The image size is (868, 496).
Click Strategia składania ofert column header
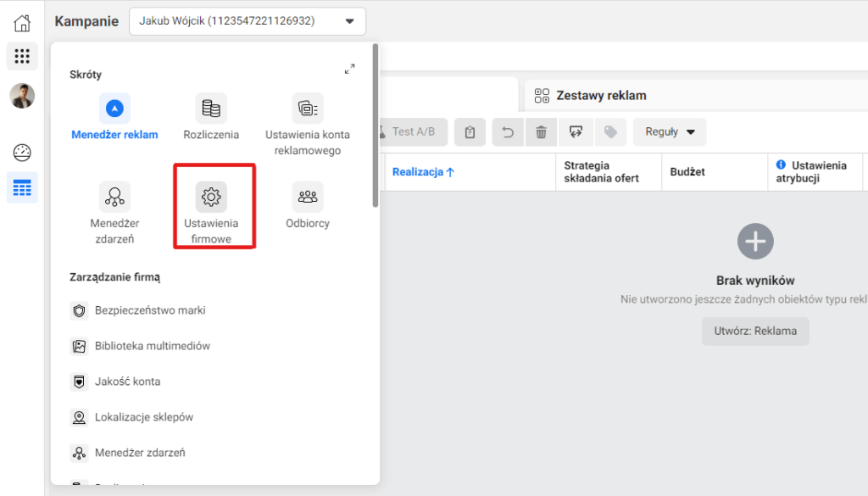pyautogui.click(x=601, y=171)
